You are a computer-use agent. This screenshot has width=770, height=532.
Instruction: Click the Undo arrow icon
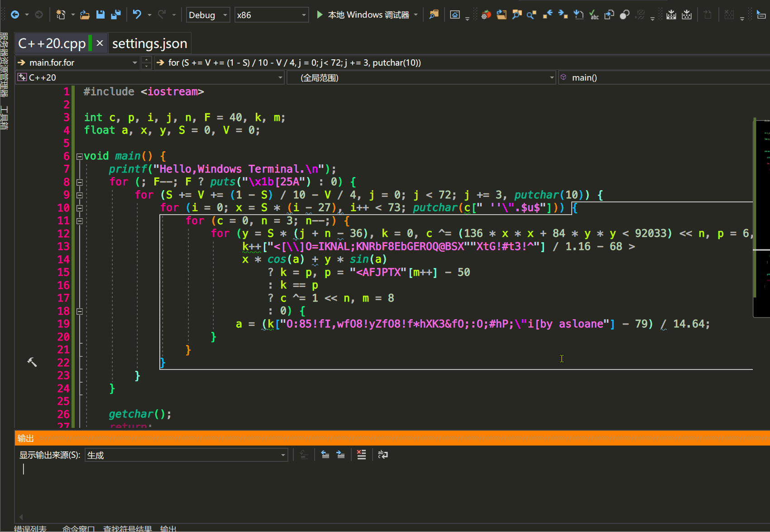coord(137,15)
